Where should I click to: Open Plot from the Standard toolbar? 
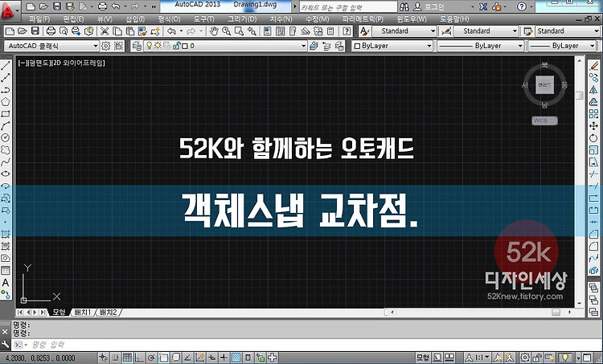(51, 31)
